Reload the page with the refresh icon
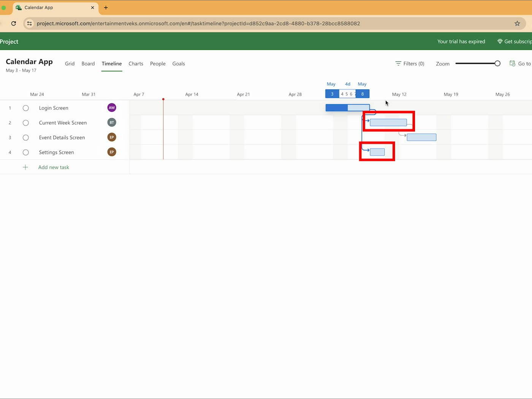Image resolution: width=532 pixels, height=399 pixels. [x=14, y=24]
